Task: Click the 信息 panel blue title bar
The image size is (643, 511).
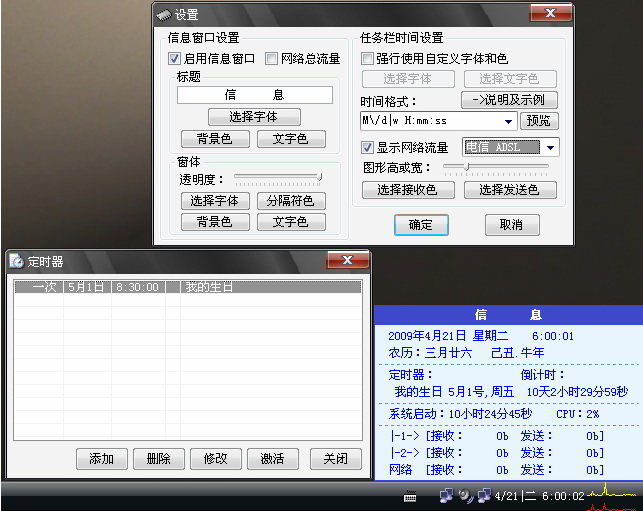Action: click(508, 315)
